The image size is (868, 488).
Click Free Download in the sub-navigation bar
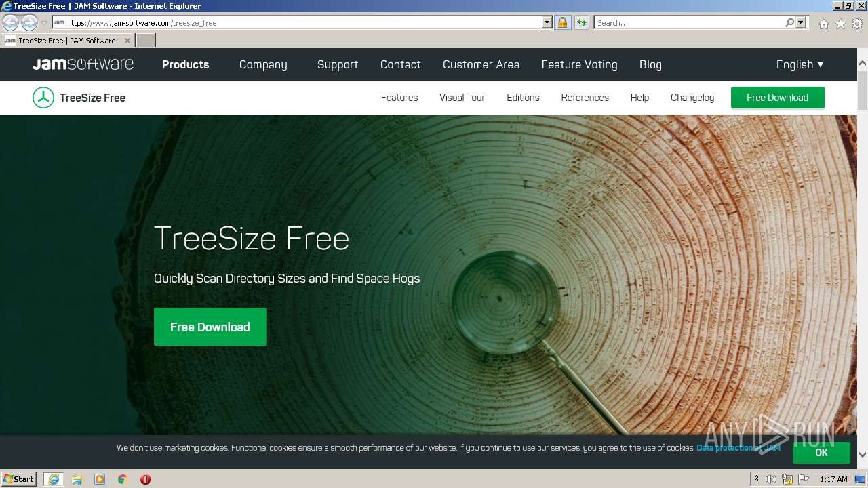click(777, 98)
